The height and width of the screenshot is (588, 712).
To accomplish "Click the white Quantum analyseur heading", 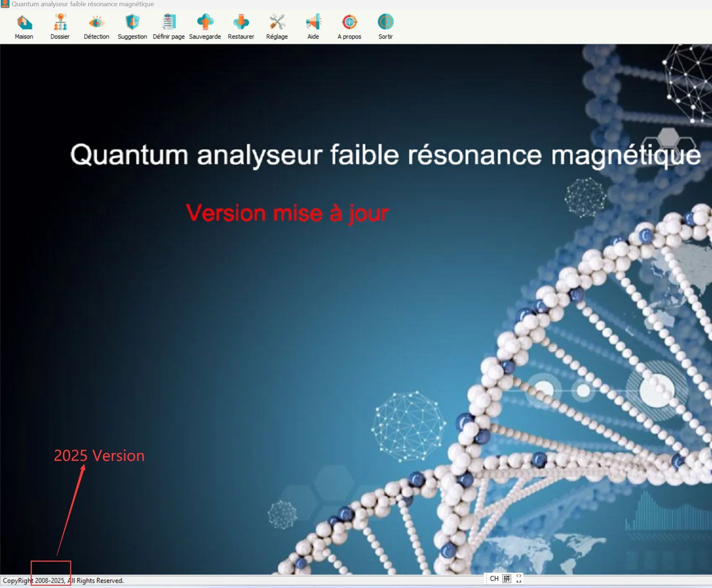I will coord(385,155).
